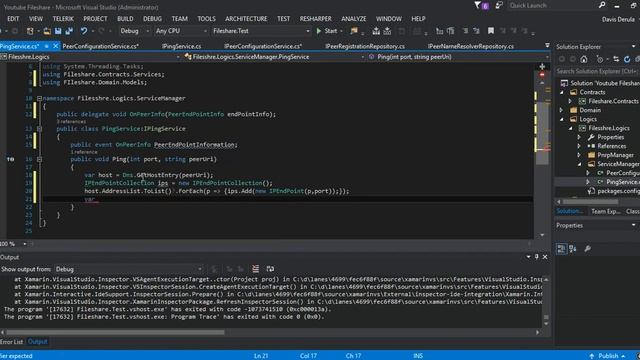
Task: Click the bookmark toggle icon in toolbar
Action: pyautogui.click(x=491, y=31)
